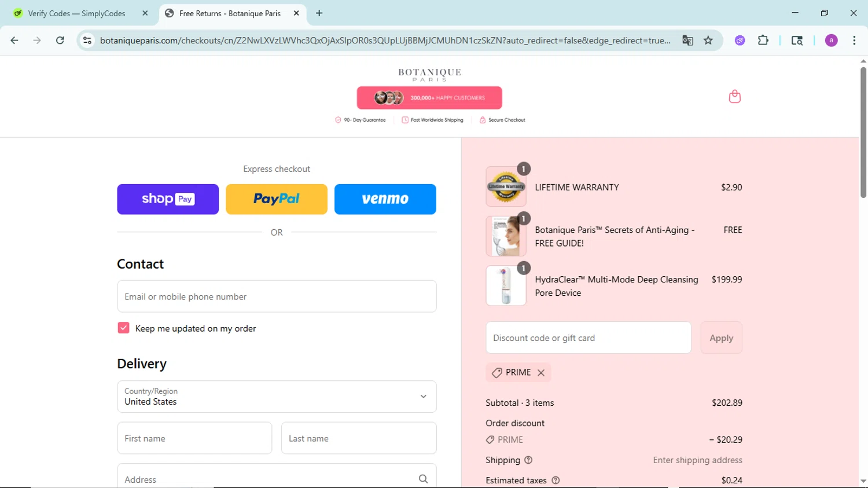
Task: Go back to the previous page
Action: (14, 41)
